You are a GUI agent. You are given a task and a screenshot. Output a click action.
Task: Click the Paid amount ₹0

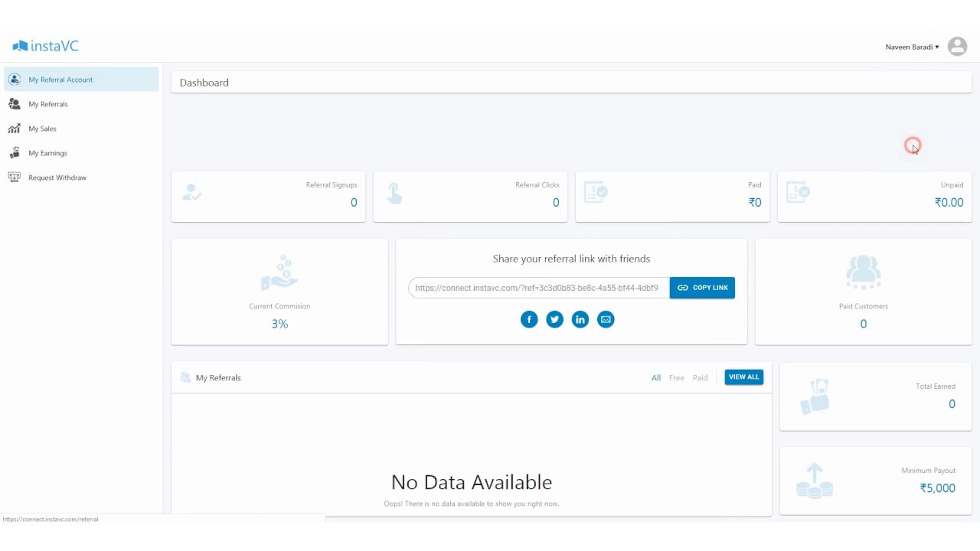(x=755, y=203)
